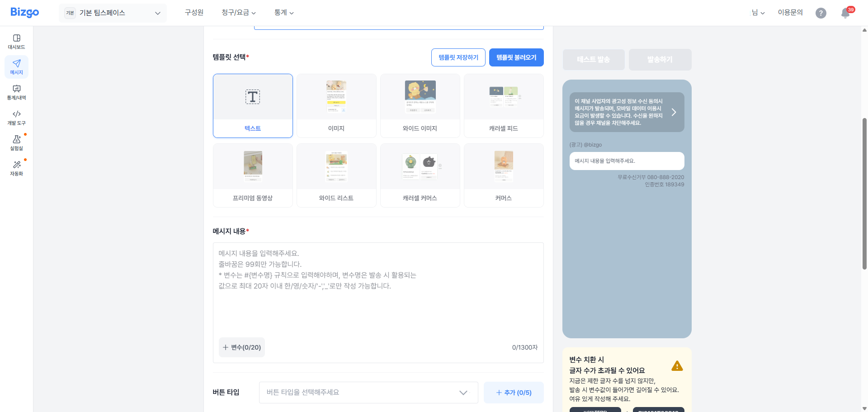Expand the 기본 팀스페이스 workspace selector
Screen dimensions: 868x412
tap(113, 13)
